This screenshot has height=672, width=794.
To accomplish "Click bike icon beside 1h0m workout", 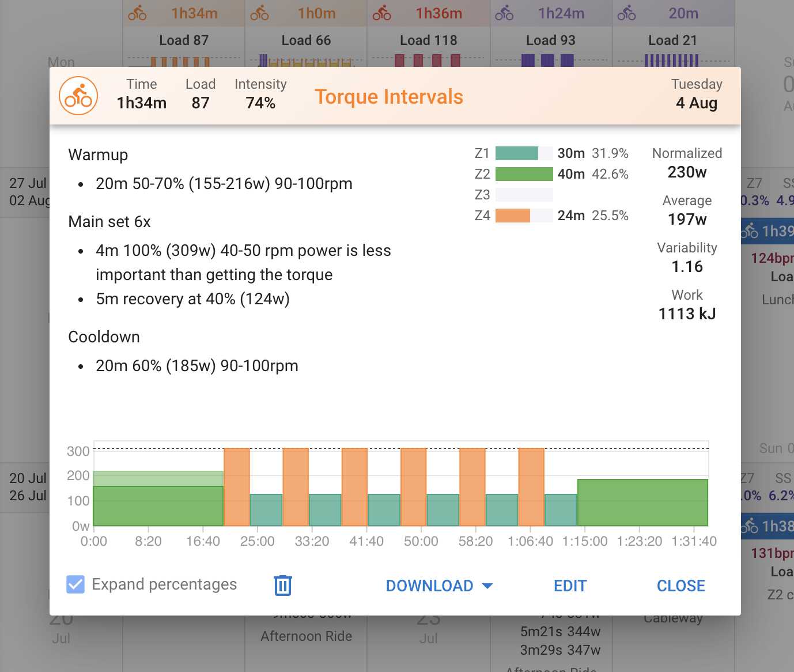I will coord(259,13).
